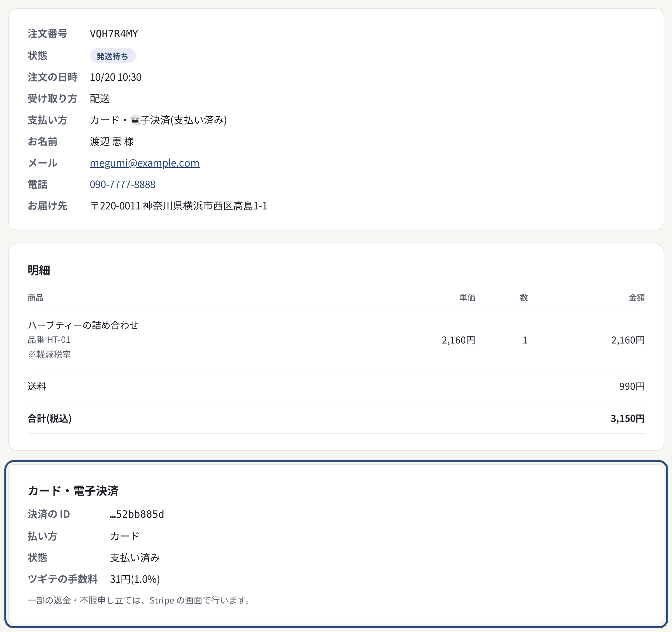The height and width of the screenshot is (632, 672).
Task: Select payment ID …52bb885d
Action: point(137,514)
